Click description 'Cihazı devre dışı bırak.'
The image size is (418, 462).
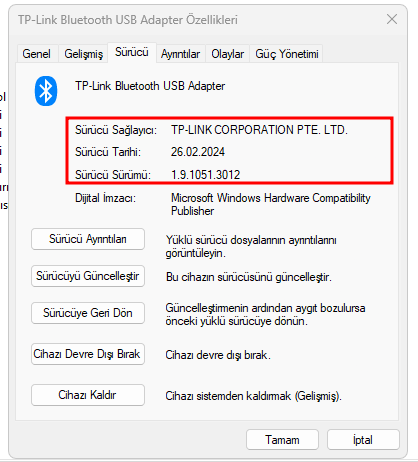pyautogui.click(x=218, y=355)
